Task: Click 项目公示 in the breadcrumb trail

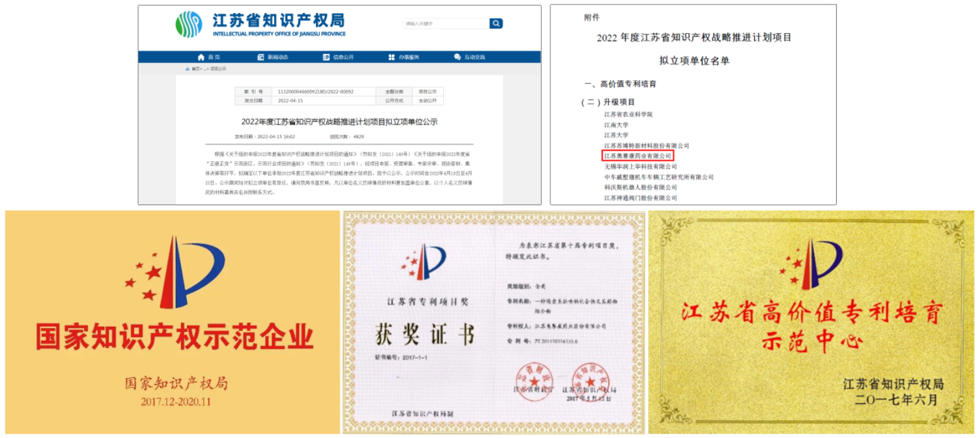Action: tap(219, 68)
